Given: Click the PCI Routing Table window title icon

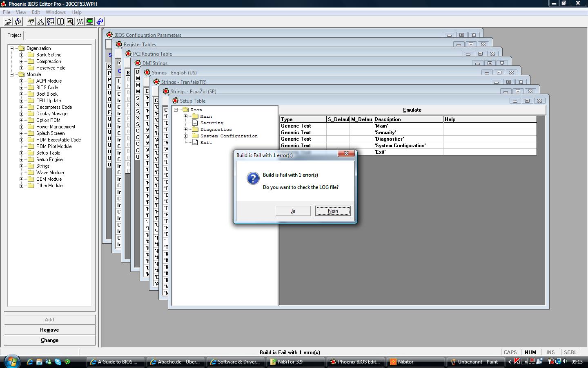Looking at the screenshot, I should pos(128,54).
